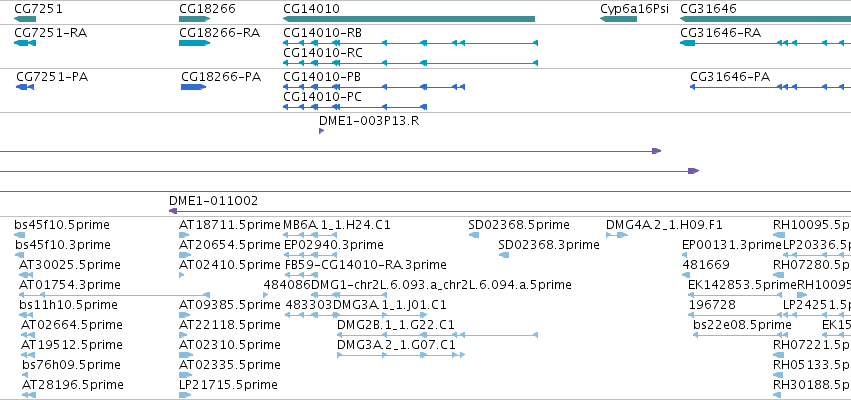Click EST AT28196.5prime
The height and width of the screenshot is (400, 851).
tap(73, 384)
